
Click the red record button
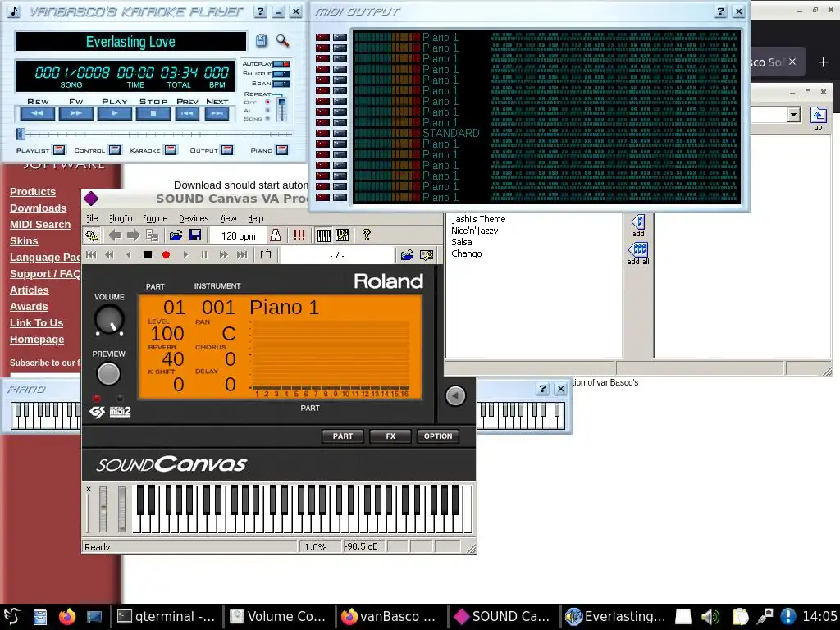click(166, 255)
